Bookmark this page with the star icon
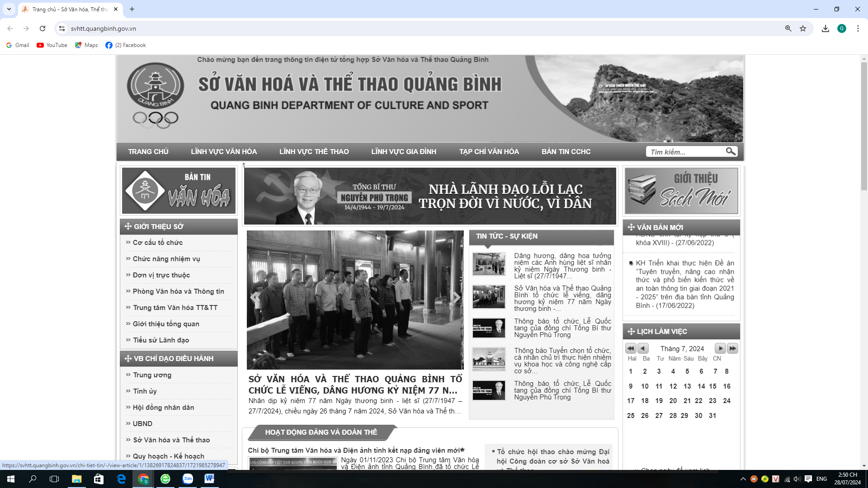 click(803, 28)
